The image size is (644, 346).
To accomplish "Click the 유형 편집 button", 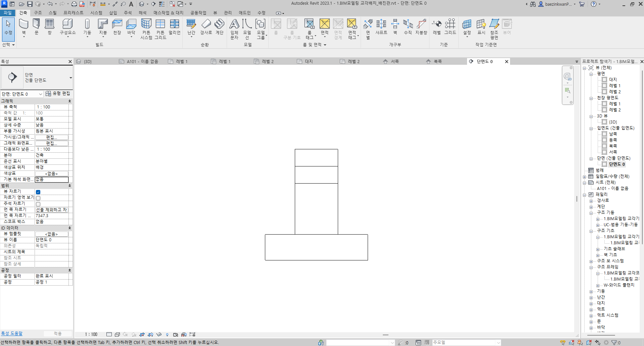I will [58, 94].
